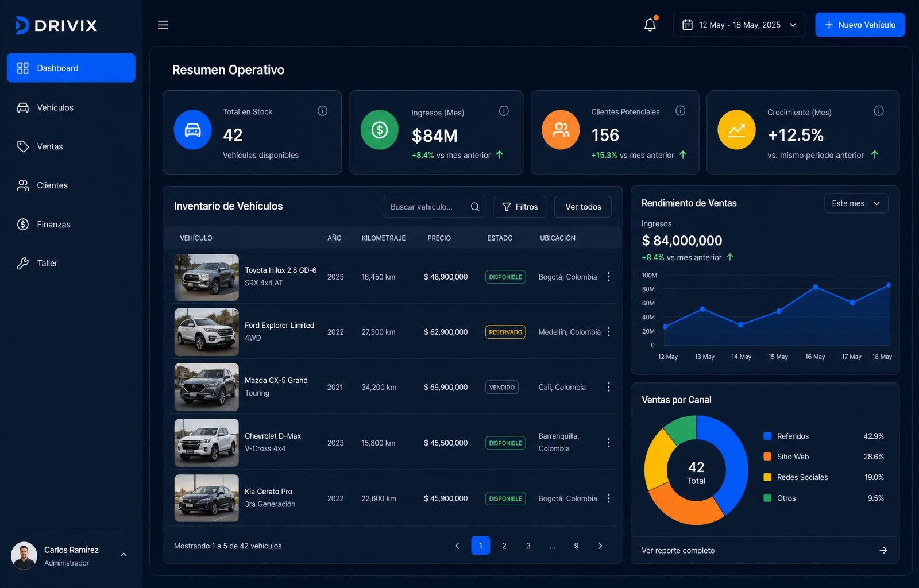
Task: Open the notifications bell
Action: pyautogui.click(x=650, y=25)
